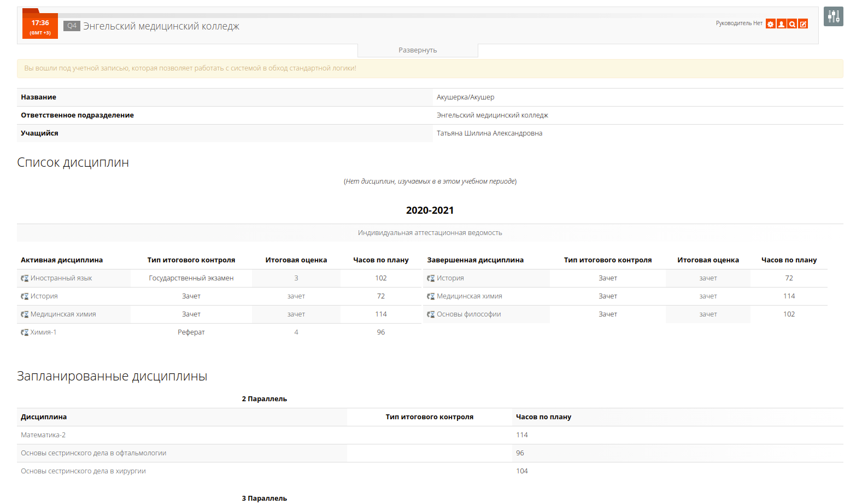This screenshot has width=862, height=504.
Task: Click the 17:36 clock widget
Action: click(40, 26)
